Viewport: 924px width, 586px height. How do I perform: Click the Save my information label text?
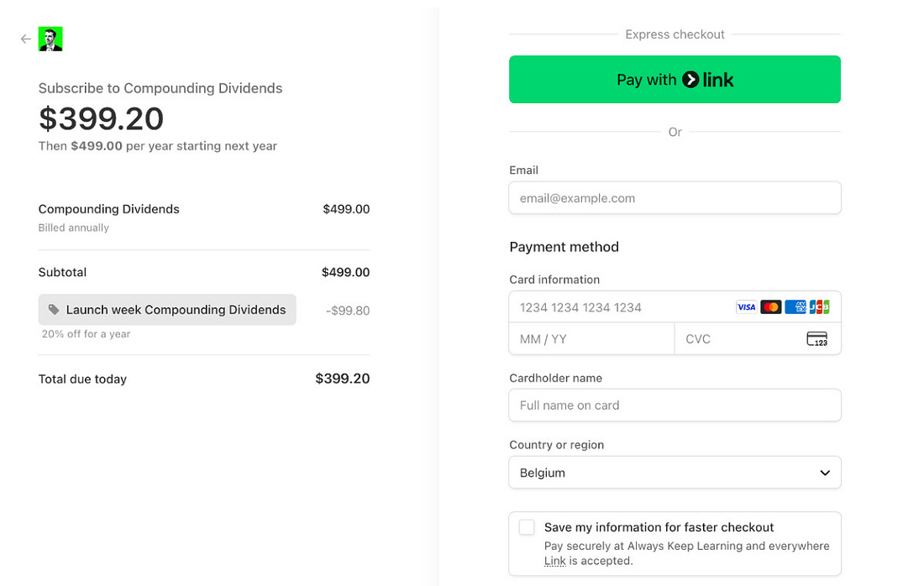659,527
